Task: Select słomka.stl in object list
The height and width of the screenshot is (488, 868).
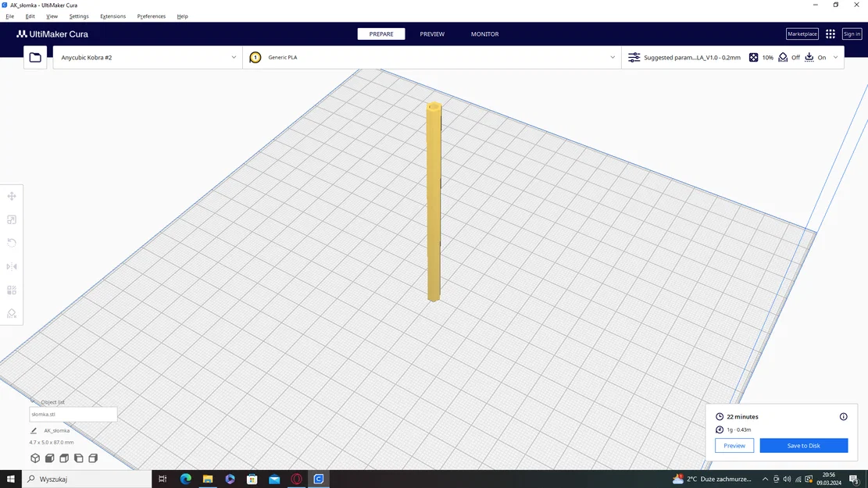Action: coord(73,414)
